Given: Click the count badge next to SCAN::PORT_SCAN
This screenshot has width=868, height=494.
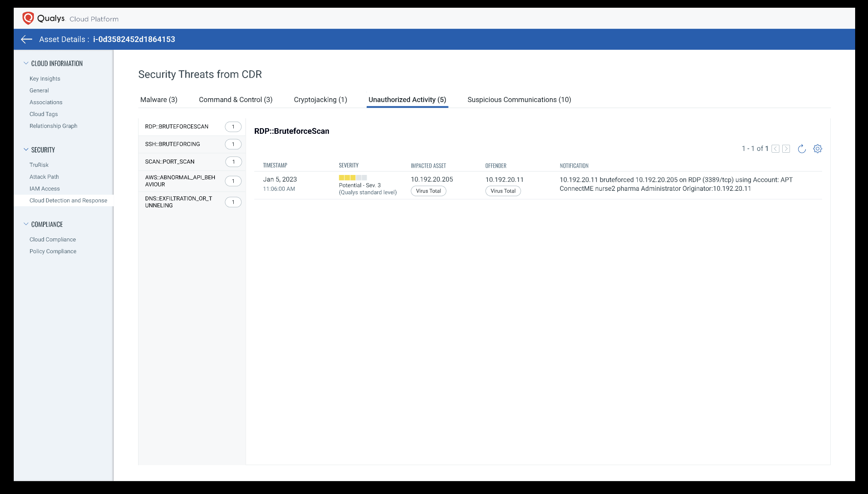Looking at the screenshot, I should tap(233, 162).
